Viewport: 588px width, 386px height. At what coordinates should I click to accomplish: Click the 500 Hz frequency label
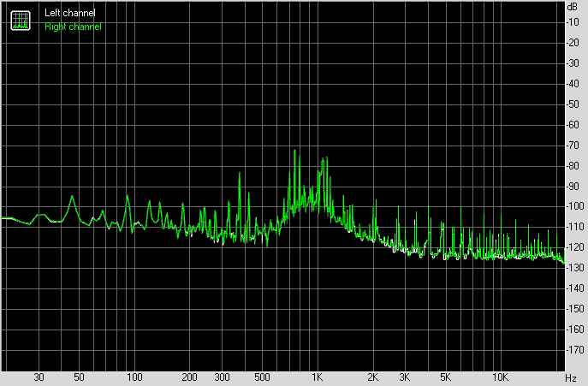coord(262,377)
